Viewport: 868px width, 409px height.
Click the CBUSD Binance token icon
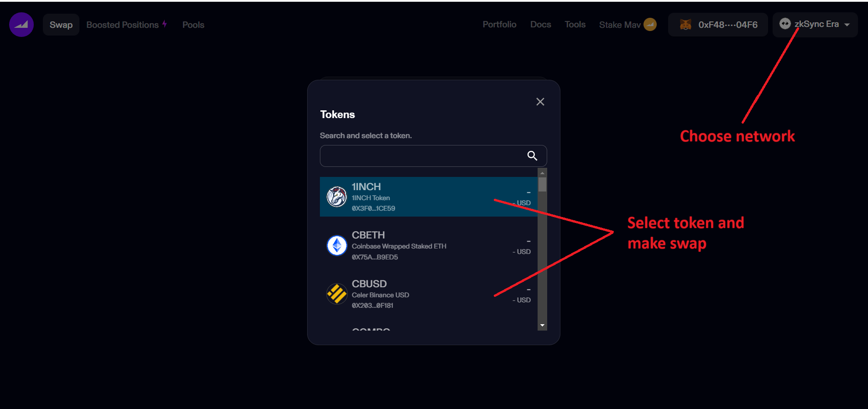point(337,294)
